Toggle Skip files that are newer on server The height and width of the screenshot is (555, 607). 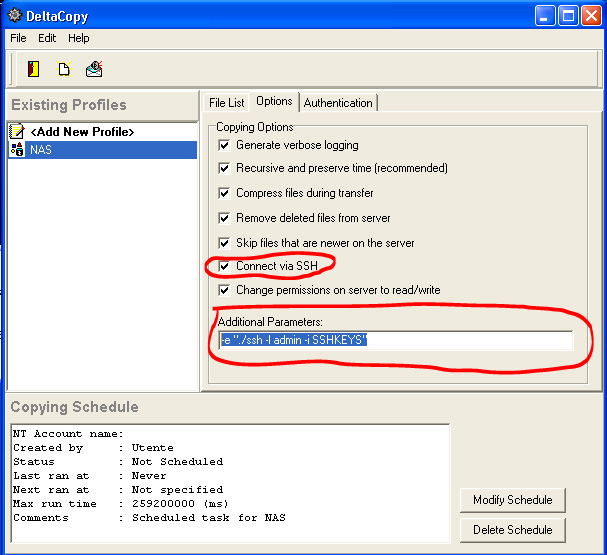point(224,243)
